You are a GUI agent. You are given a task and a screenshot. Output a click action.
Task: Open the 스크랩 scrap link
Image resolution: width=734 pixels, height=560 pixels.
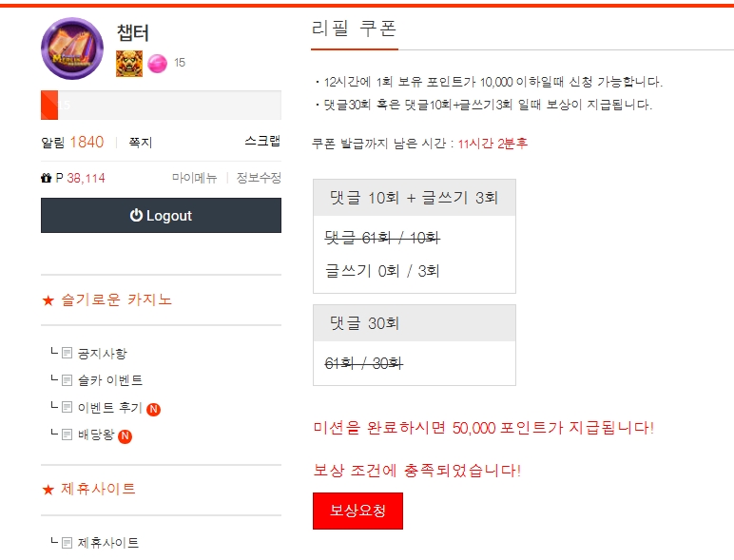[x=262, y=141]
